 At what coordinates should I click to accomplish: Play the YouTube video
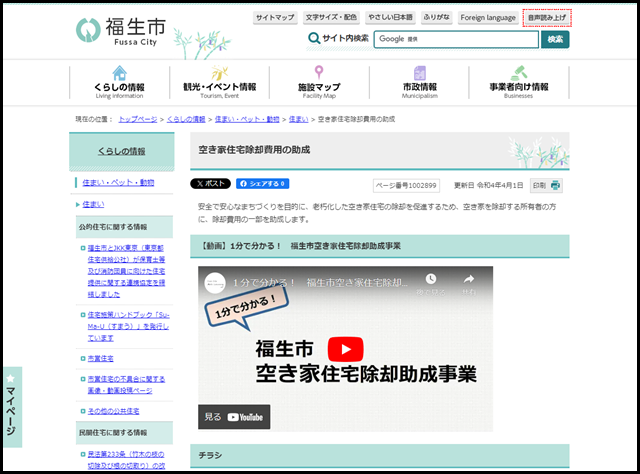345,349
